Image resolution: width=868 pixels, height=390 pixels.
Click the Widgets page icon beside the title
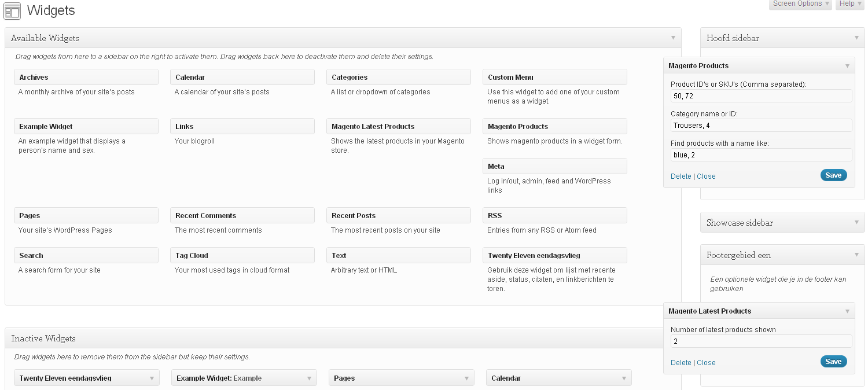tap(12, 11)
